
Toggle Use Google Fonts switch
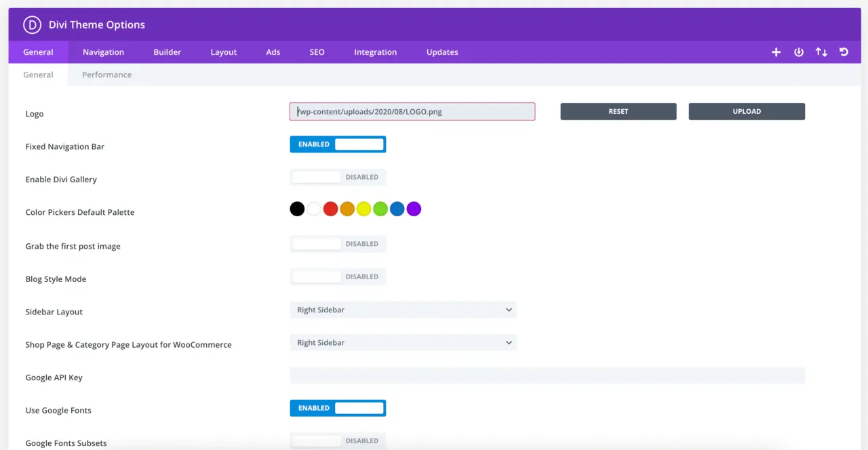pyautogui.click(x=338, y=408)
